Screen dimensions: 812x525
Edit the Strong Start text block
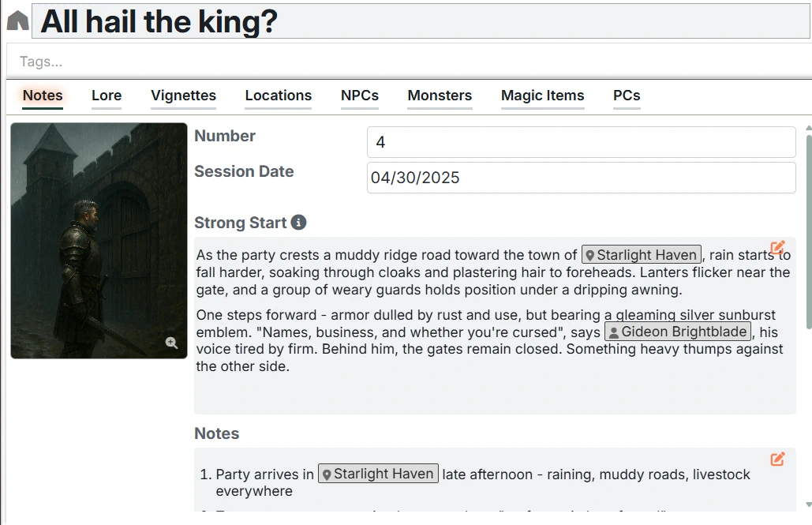click(777, 248)
